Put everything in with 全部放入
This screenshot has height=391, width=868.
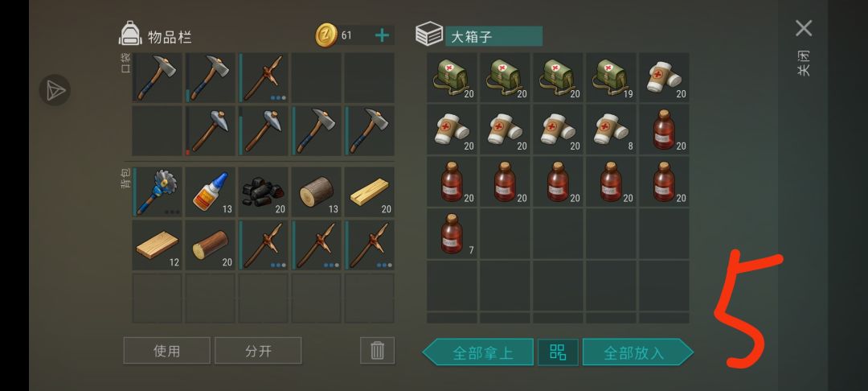637,352
